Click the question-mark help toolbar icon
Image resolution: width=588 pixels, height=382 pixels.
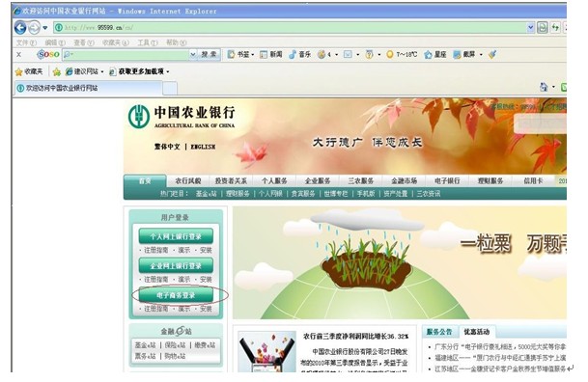pyautogui.click(x=370, y=55)
